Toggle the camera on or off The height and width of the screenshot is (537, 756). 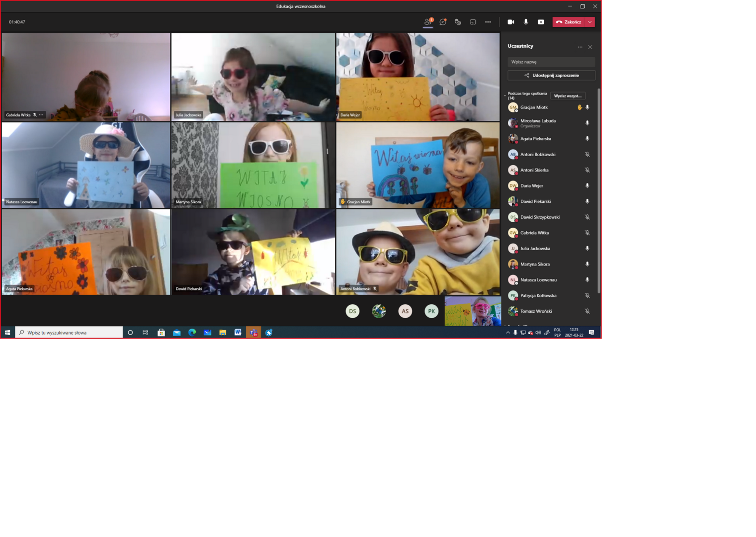[x=510, y=22]
